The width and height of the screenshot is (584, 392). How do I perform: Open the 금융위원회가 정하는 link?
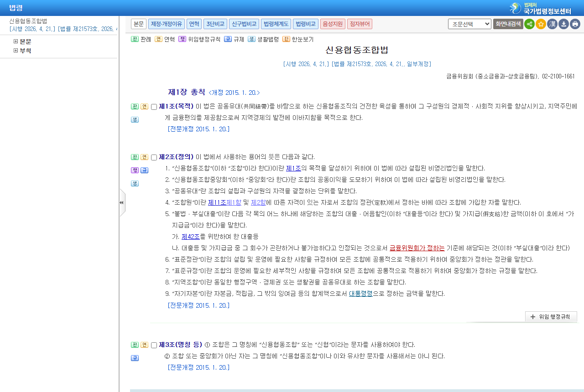tap(417, 248)
